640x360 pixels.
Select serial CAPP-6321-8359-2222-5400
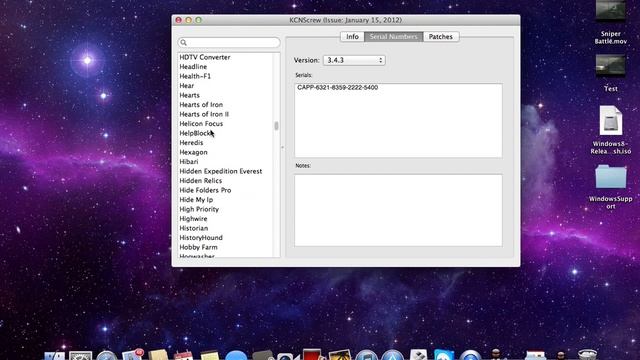click(338, 88)
